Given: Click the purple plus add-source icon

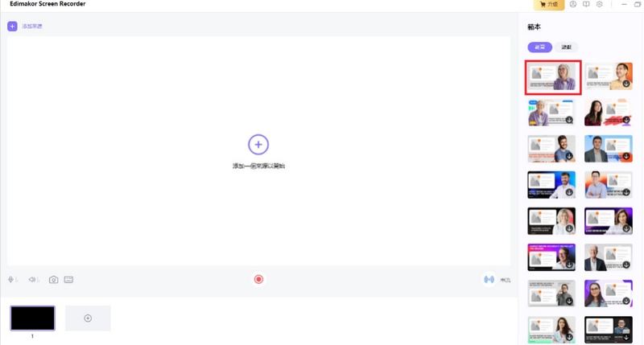Looking at the screenshot, I should point(12,27).
